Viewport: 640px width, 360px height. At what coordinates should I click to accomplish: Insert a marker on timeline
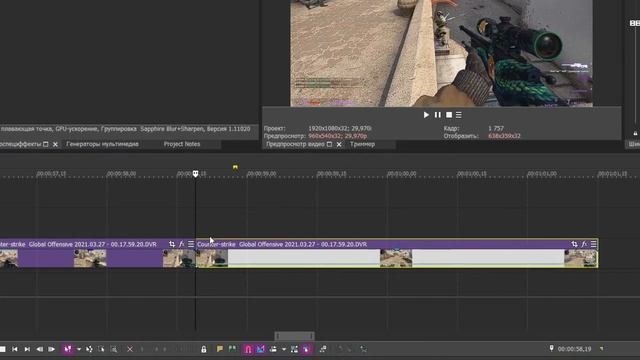coord(220,349)
